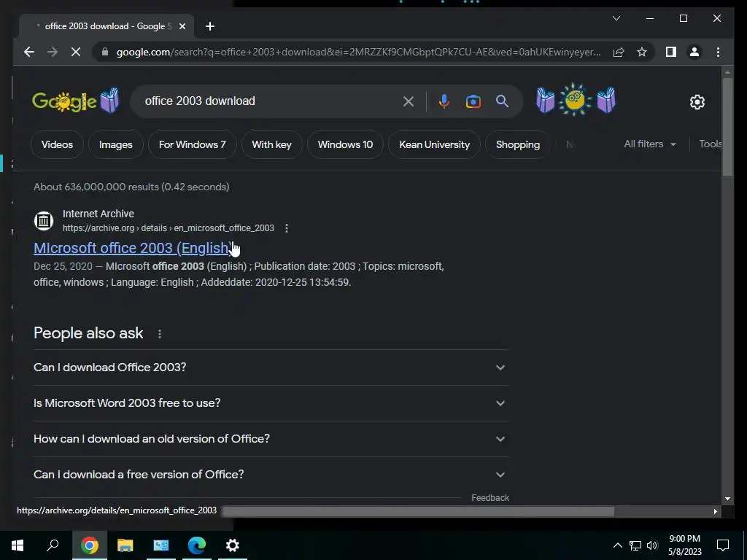Switch to Shopping results
The height and width of the screenshot is (560, 747).
[x=518, y=144]
